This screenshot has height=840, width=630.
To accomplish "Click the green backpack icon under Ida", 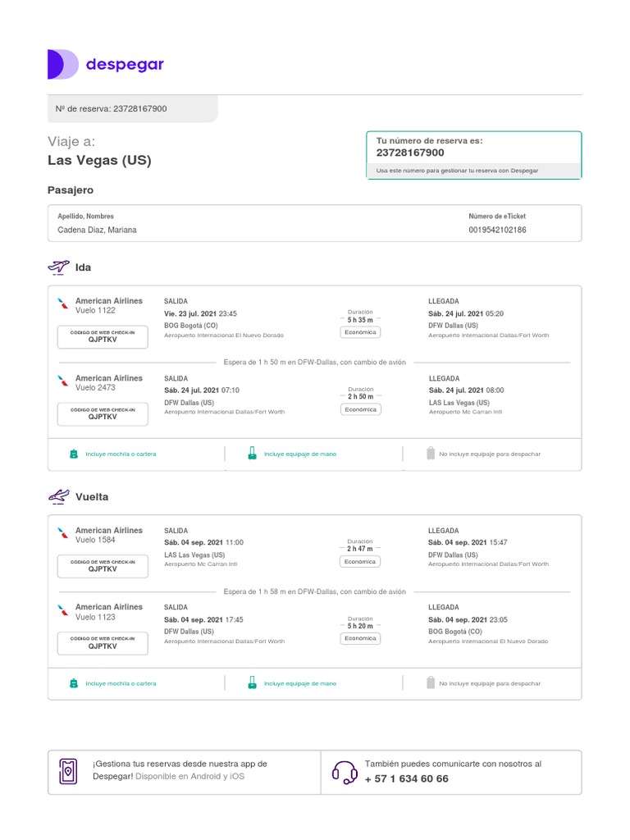I will tap(74, 454).
